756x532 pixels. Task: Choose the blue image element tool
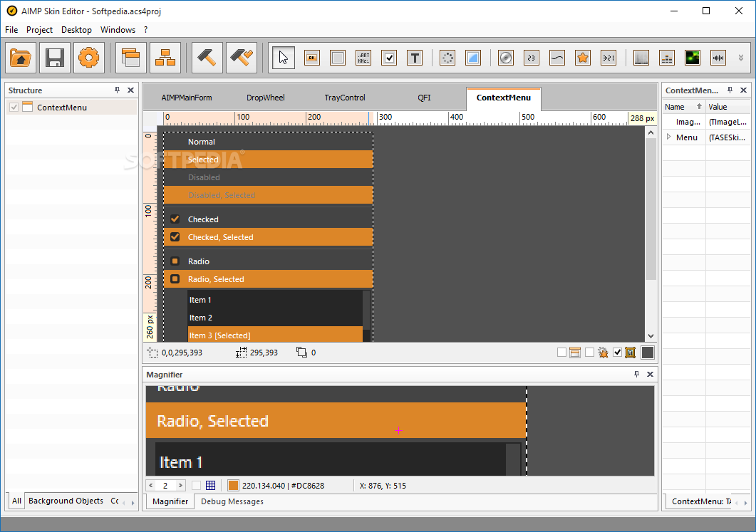click(473, 58)
